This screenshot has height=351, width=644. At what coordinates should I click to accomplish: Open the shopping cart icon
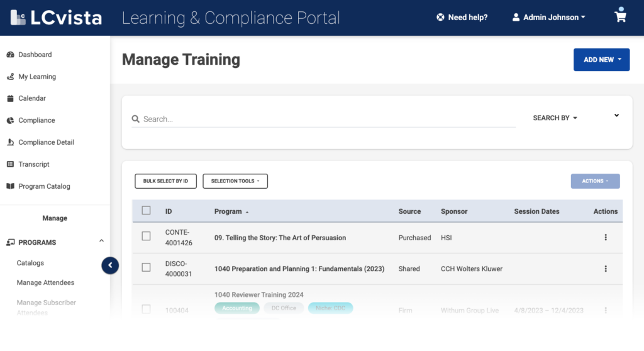pyautogui.click(x=621, y=16)
